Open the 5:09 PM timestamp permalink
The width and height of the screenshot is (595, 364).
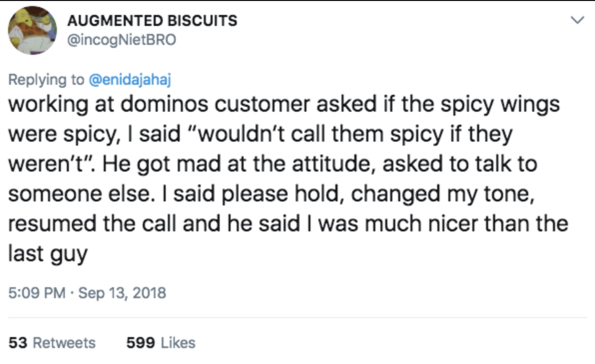tap(37, 292)
